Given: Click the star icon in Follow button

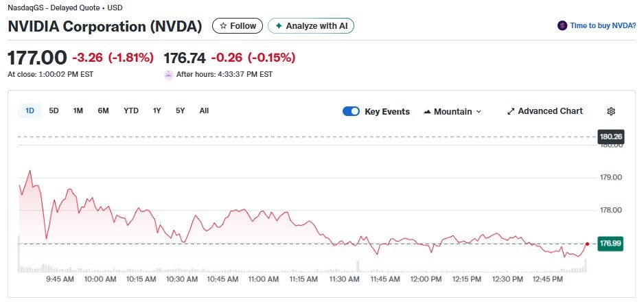Looking at the screenshot, I should [223, 26].
